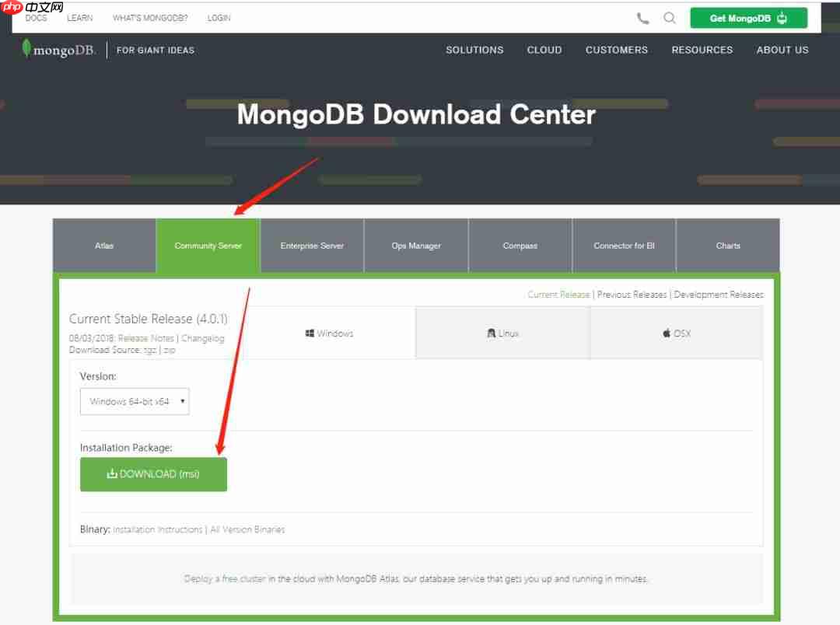Open the RESOURCES menu
Viewport: 840px width, 625px height.
(702, 50)
